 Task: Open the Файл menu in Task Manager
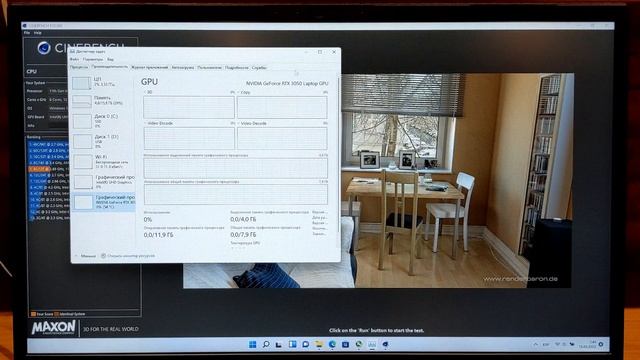point(74,59)
